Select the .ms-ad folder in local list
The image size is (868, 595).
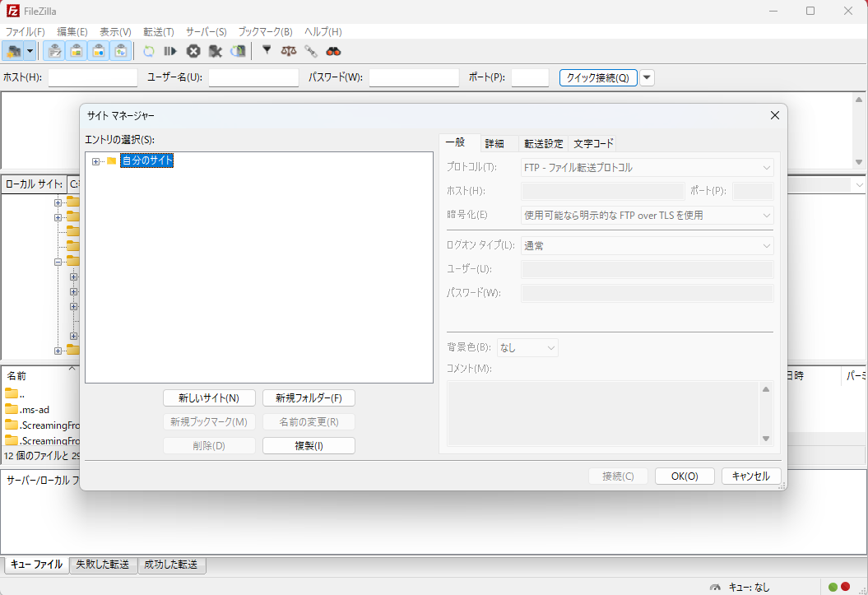point(35,410)
